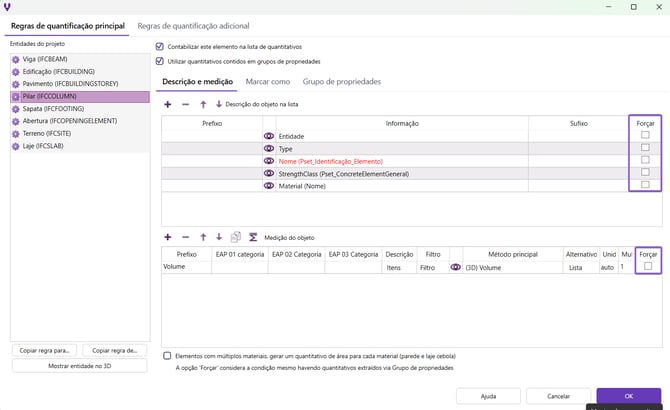Check Forçar box for the StrengthClass row

[645, 172]
